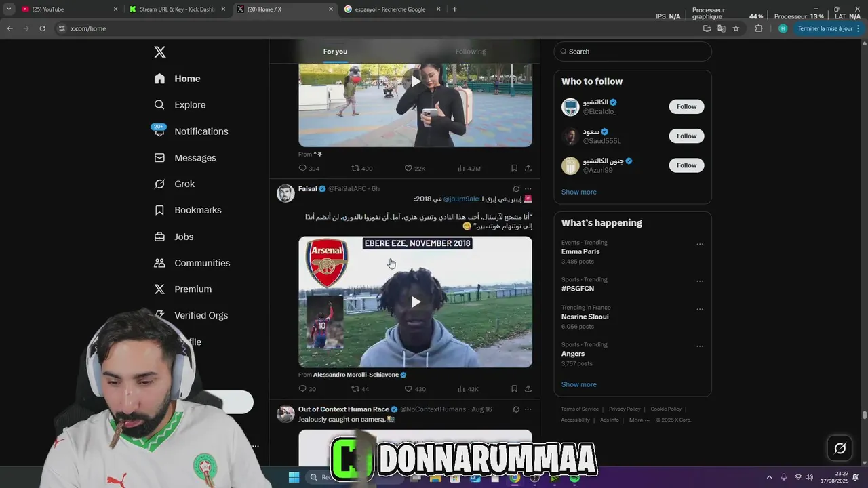Open more options on Faisal's post

click(x=528, y=189)
